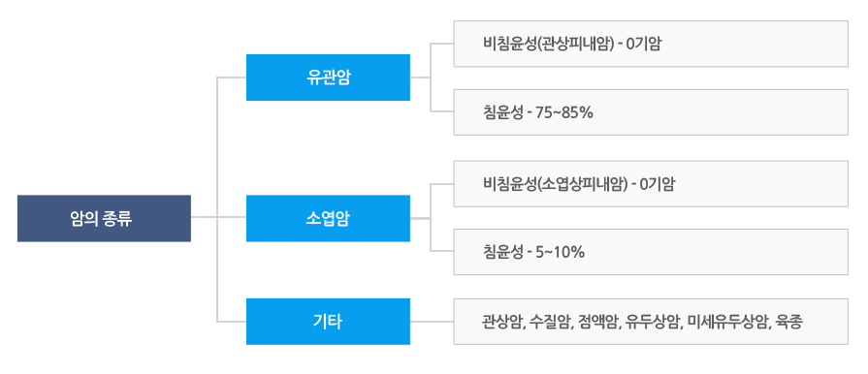Select the blue '소엽암' node
Viewport: 868px width, 374px height.
click(x=328, y=219)
